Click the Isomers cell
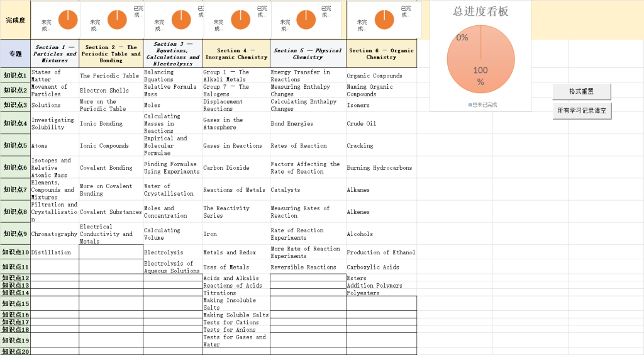Viewport: 644px width, 355px height. point(382,105)
